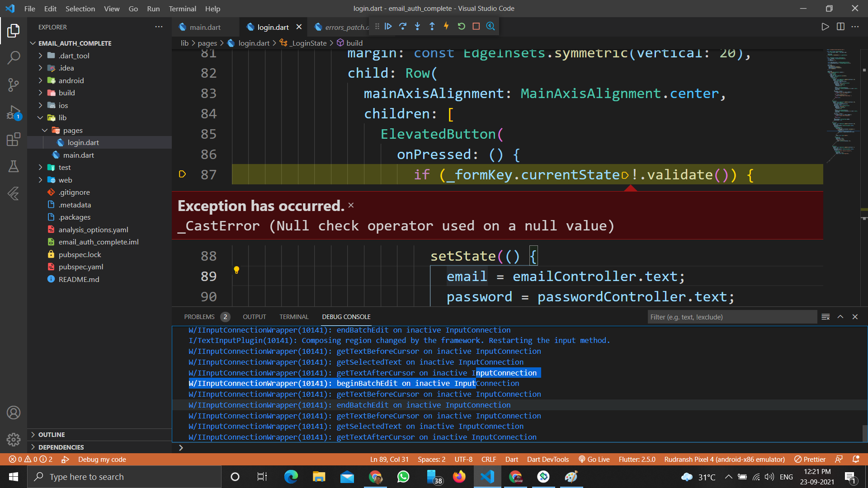Close the login.dart editor tab
The image size is (868, 488).
(x=299, y=27)
